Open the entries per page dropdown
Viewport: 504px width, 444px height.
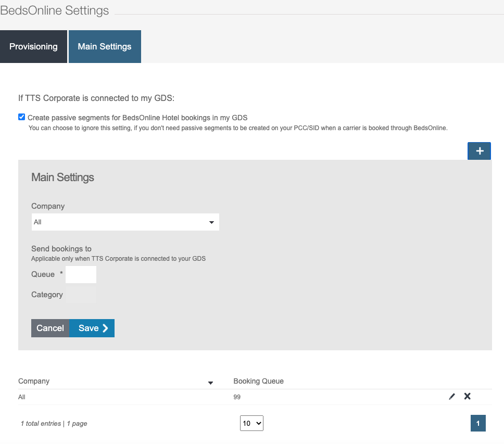tap(251, 423)
